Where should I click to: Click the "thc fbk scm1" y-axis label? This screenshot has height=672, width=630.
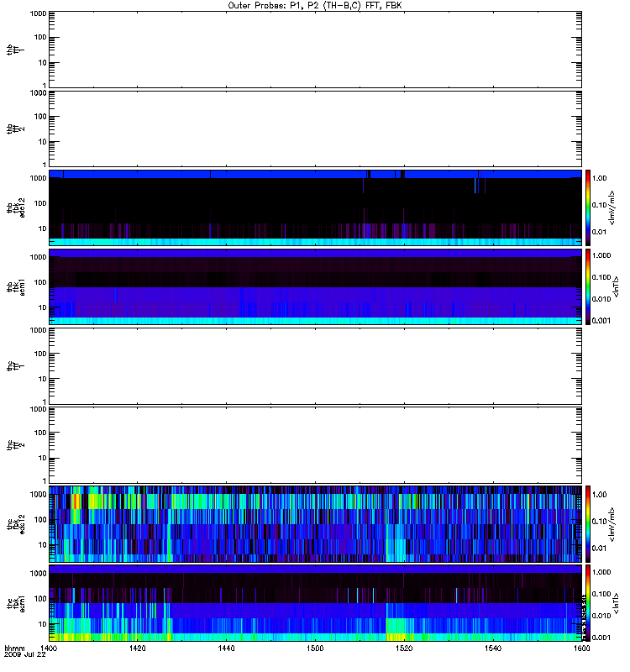click(16, 603)
